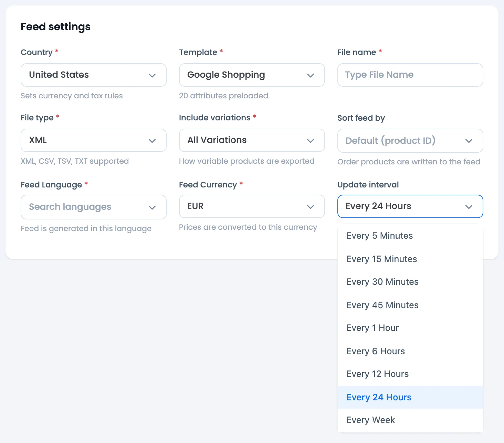The width and height of the screenshot is (504, 443).
Task: Open the Template dropdown showing Google Shopping
Action: tap(252, 75)
